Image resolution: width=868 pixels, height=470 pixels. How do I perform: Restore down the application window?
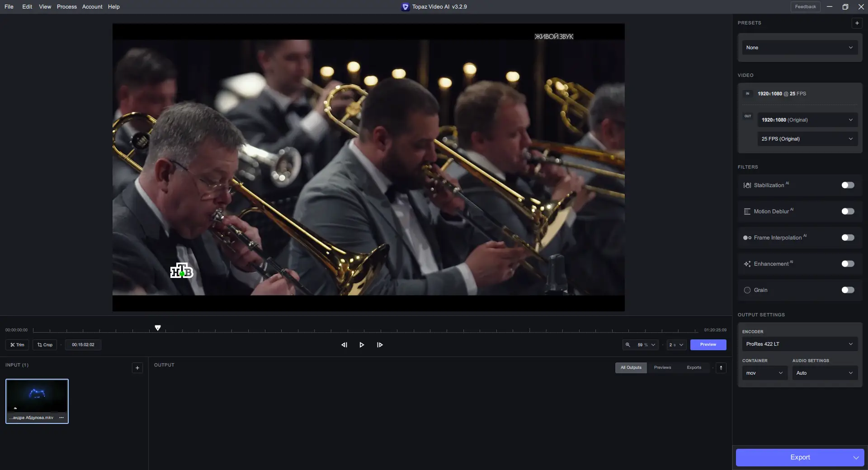(845, 7)
